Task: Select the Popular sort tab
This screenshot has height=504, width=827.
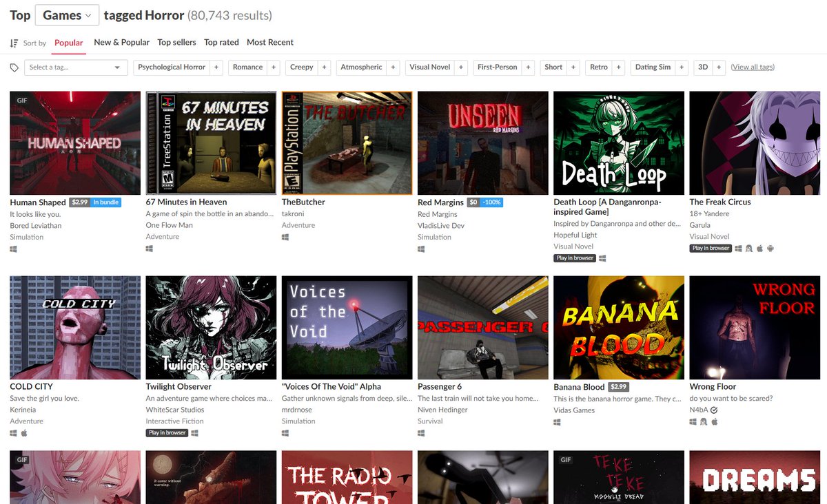Action: pyautogui.click(x=69, y=43)
